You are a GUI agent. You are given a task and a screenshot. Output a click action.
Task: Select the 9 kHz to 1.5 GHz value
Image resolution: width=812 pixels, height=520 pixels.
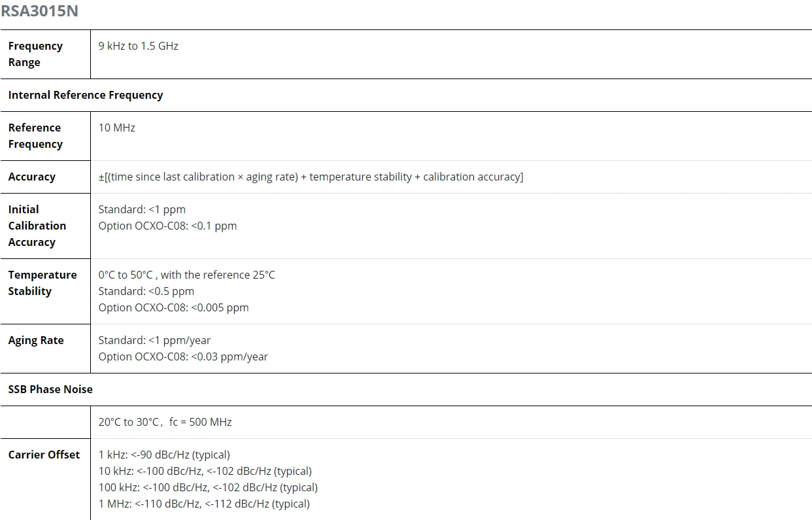pyautogui.click(x=138, y=46)
